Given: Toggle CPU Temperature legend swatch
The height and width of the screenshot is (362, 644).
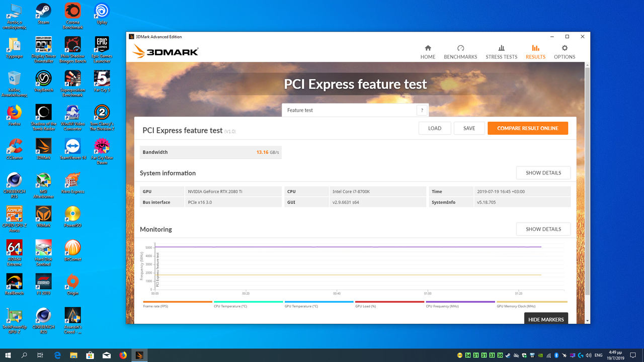Looking at the screenshot, I should [249, 302].
